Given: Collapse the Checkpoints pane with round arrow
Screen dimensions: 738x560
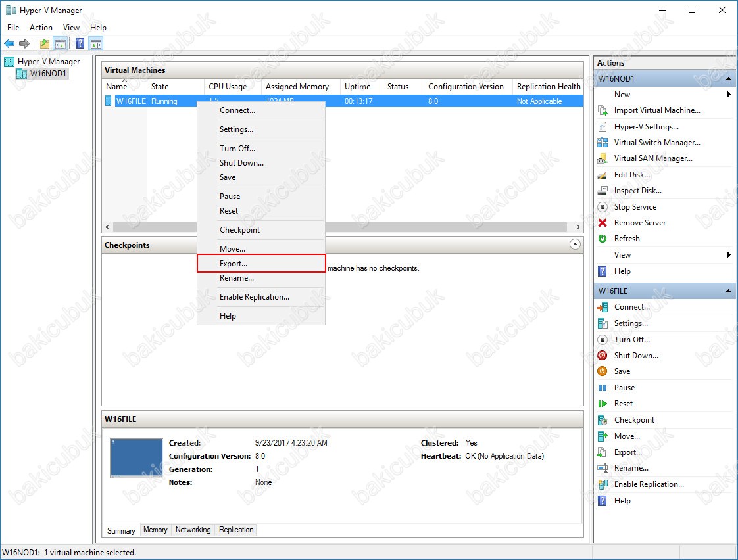Looking at the screenshot, I should click(x=575, y=245).
